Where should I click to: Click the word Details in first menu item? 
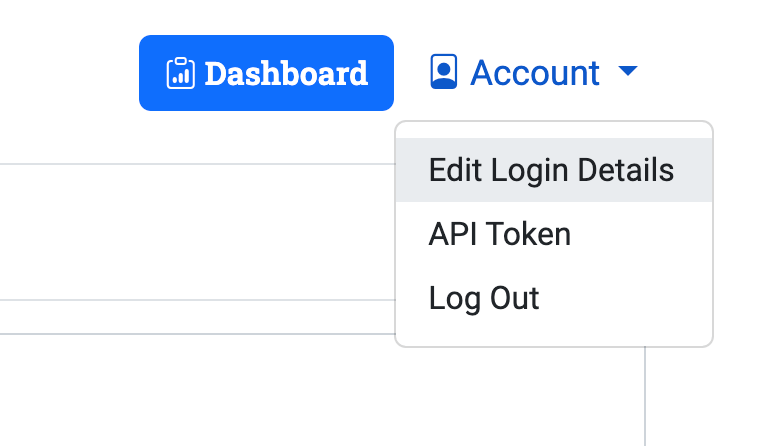point(626,170)
